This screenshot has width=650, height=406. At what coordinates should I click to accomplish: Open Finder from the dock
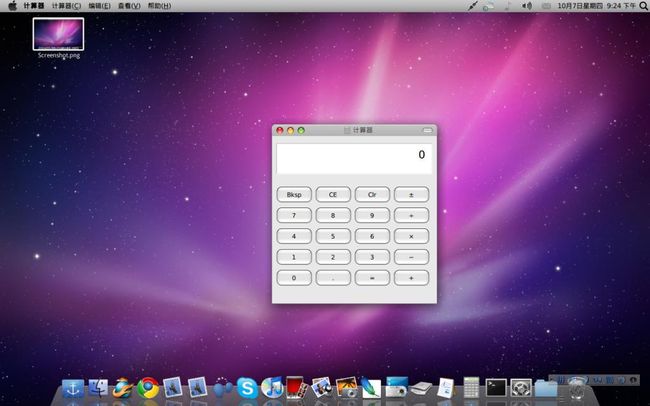click(x=98, y=389)
